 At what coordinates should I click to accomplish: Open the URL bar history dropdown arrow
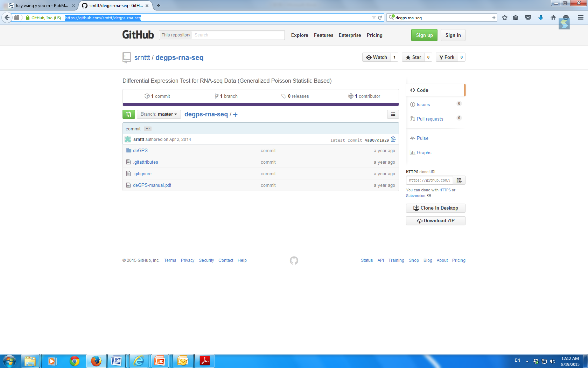[373, 18]
